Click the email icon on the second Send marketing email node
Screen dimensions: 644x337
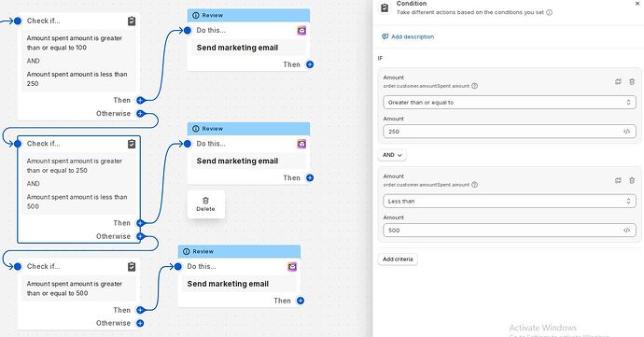pyautogui.click(x=301, y=144)
